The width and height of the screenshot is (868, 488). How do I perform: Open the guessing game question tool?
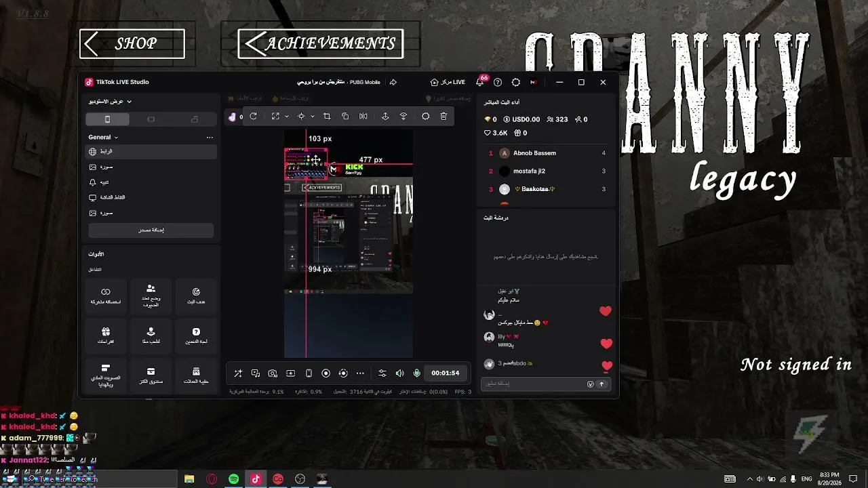pos(196,335)
